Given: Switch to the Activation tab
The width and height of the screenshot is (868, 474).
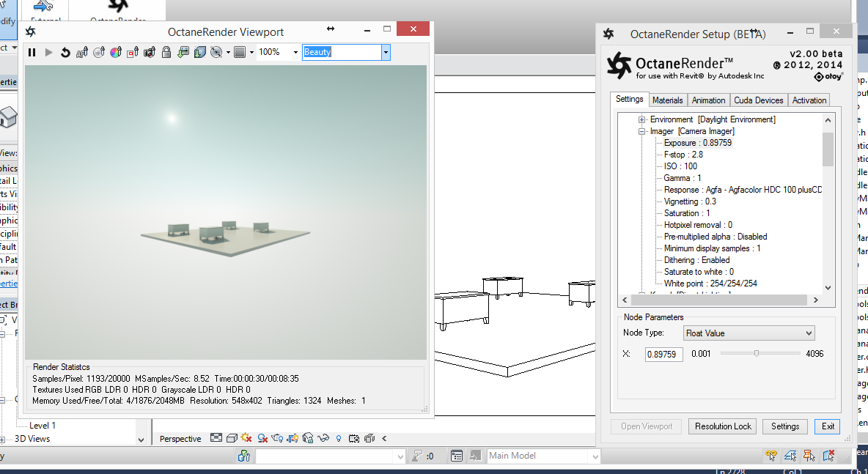Looking at the screenshot, I should click(x=809, y=100).
